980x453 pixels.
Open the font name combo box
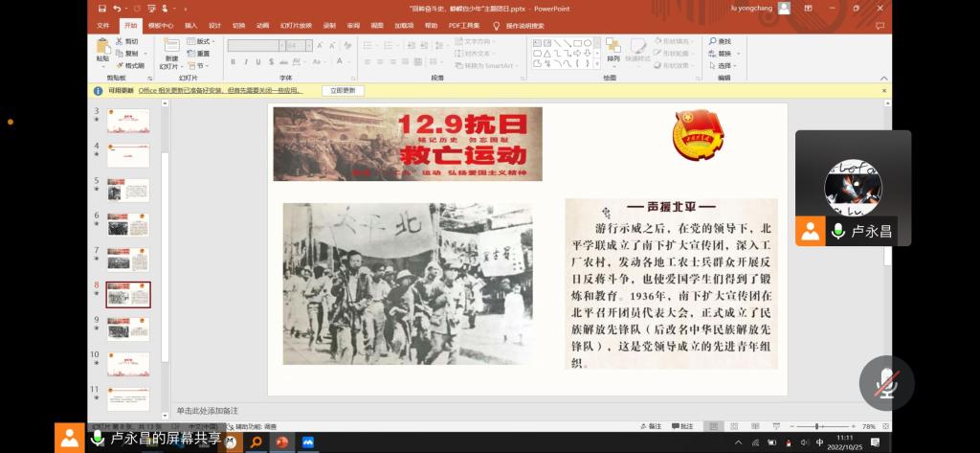[x=256, y=46]
